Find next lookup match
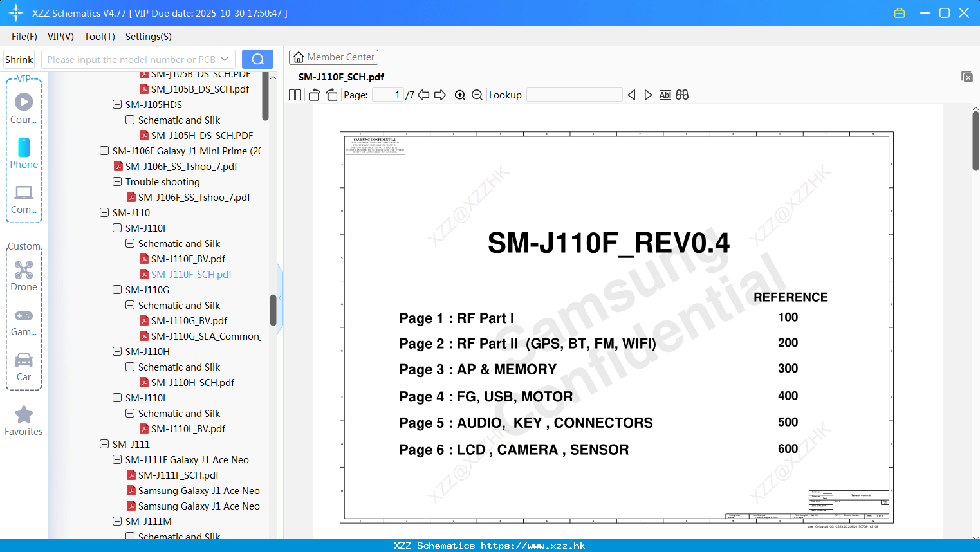 [x=648, y=95]
